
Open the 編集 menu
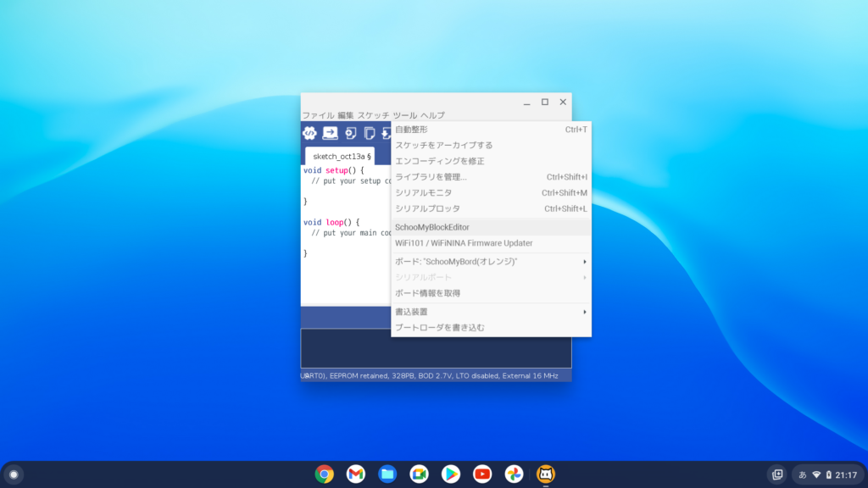[x=346, y=115]
